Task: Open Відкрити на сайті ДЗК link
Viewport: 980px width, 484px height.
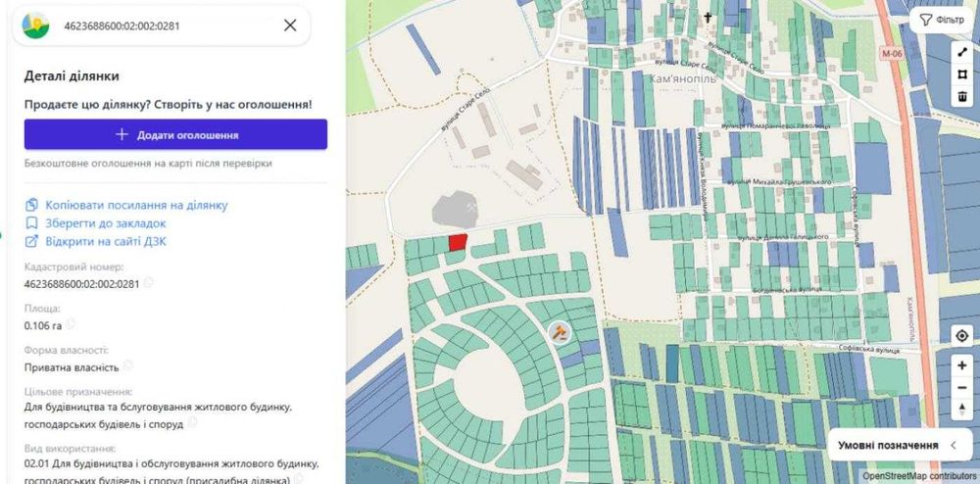Action: [x=106, y=241]
